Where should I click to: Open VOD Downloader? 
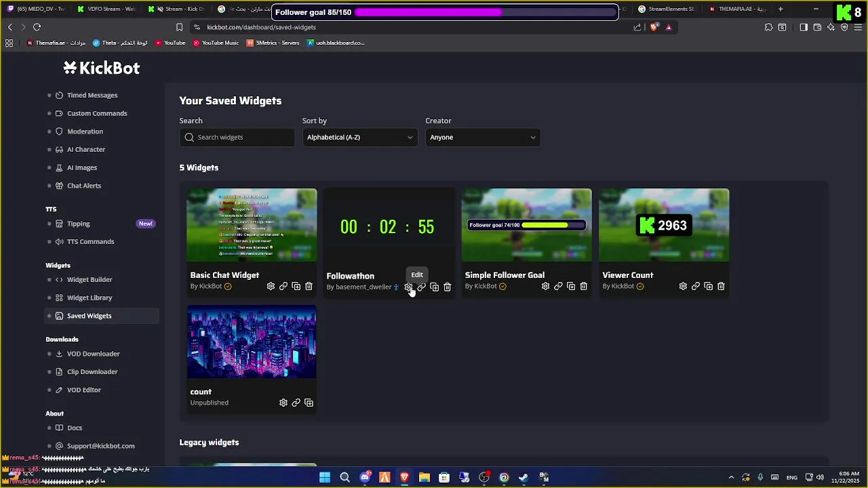(x=94, y=354)
